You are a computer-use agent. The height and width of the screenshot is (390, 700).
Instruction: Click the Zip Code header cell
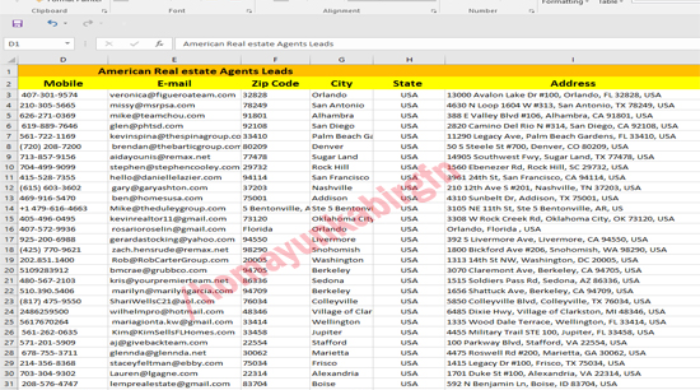[275, 83]
